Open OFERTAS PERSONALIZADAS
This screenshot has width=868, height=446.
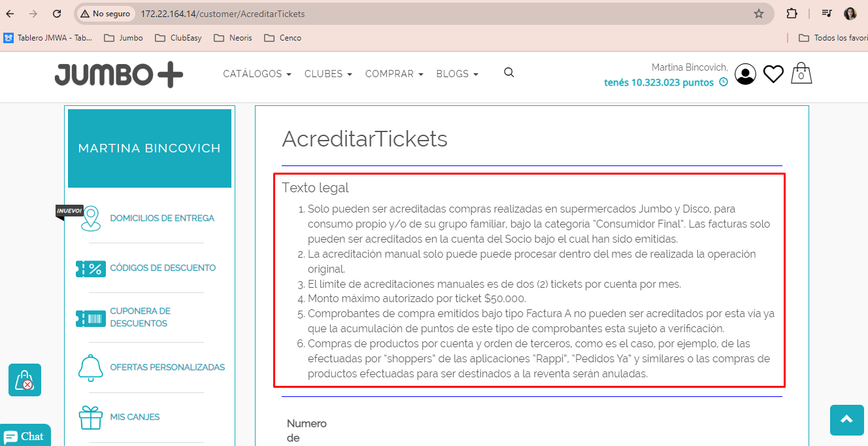click(x=167, y=367)
